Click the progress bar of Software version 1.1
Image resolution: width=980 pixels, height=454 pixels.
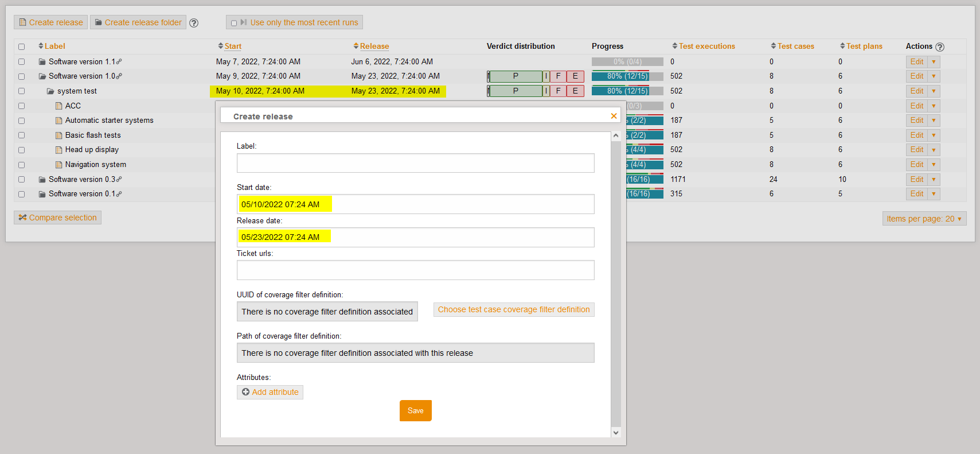point(627,61)
